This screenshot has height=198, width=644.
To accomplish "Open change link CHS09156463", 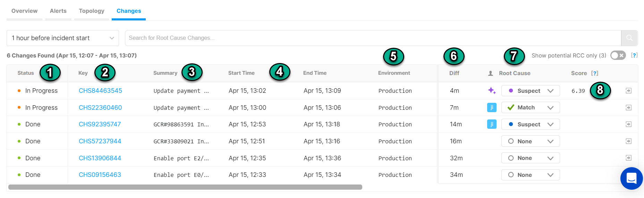I will pyautogui.click(x=100, y=175).
